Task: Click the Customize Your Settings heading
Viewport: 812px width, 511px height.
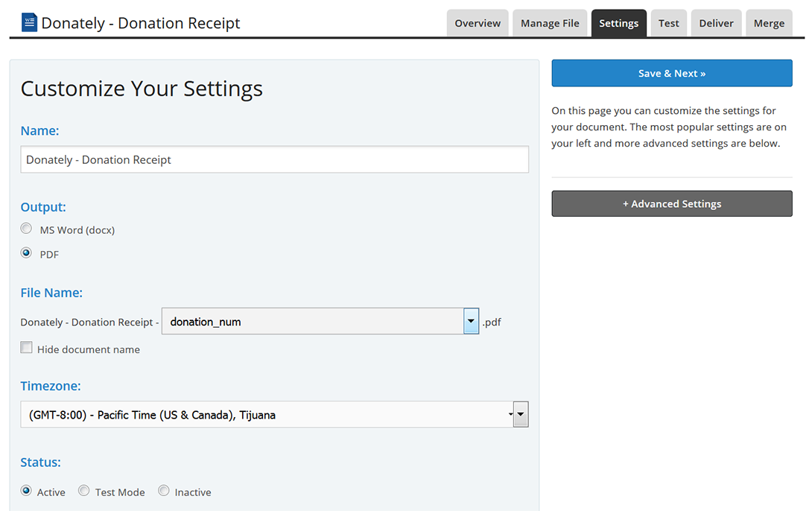Action: click(142, 89)
